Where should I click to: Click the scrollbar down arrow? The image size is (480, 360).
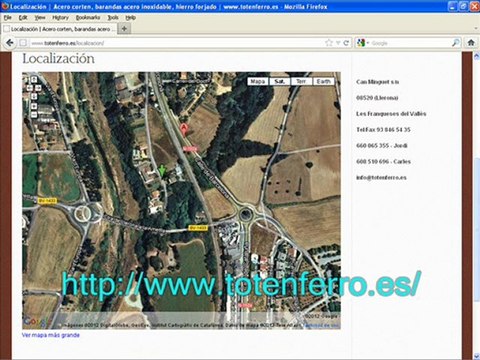(x=477, y=356)
